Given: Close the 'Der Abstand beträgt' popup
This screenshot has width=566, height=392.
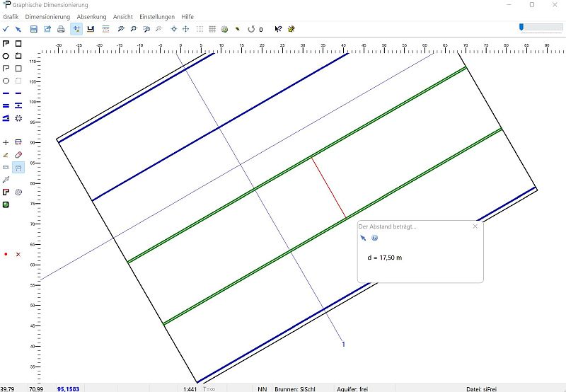Looking at the screenshot, I should [475, 226].
